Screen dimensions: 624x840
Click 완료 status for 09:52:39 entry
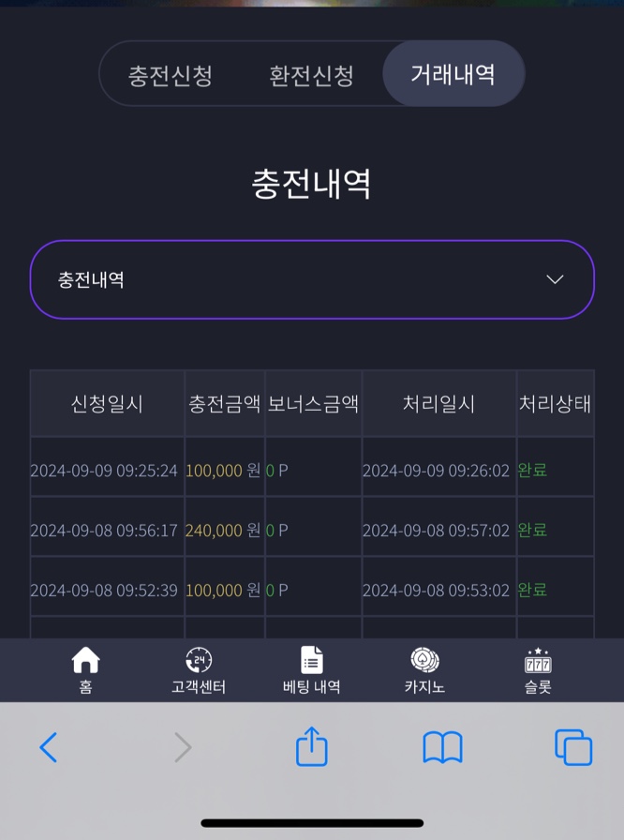532,590
